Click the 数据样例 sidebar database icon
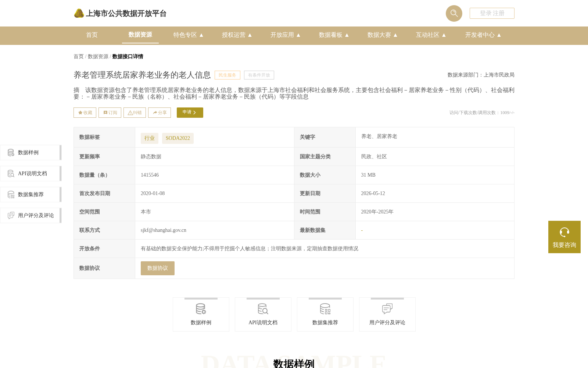The image size is (588, 368). (x=11, y=152)
